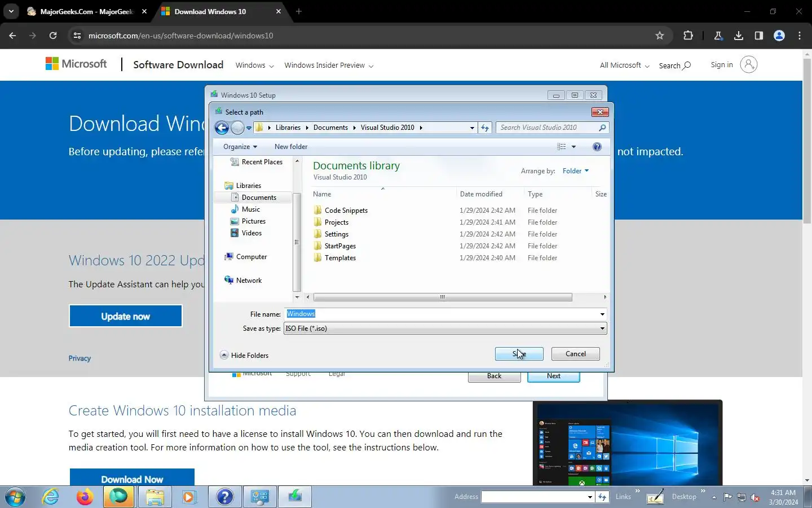812x508 pixels.
Task: Refresh the folder view in the address bar
Action: (x=485, y=128)
